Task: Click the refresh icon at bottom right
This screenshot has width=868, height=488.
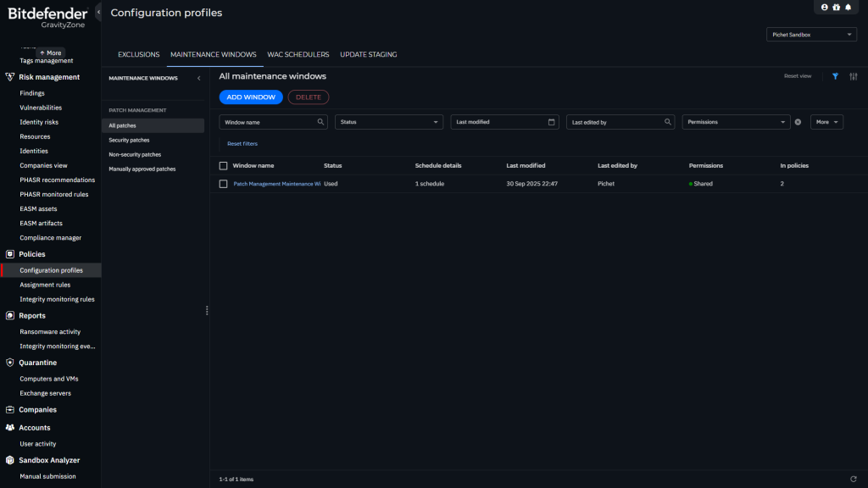Action: [x=853, y=479]
